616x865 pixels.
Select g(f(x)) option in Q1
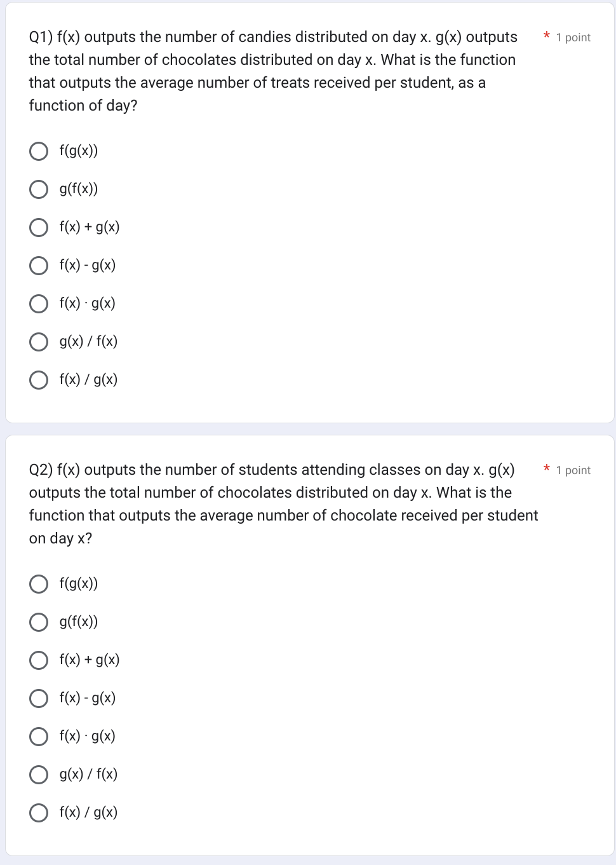click(39, 189)
